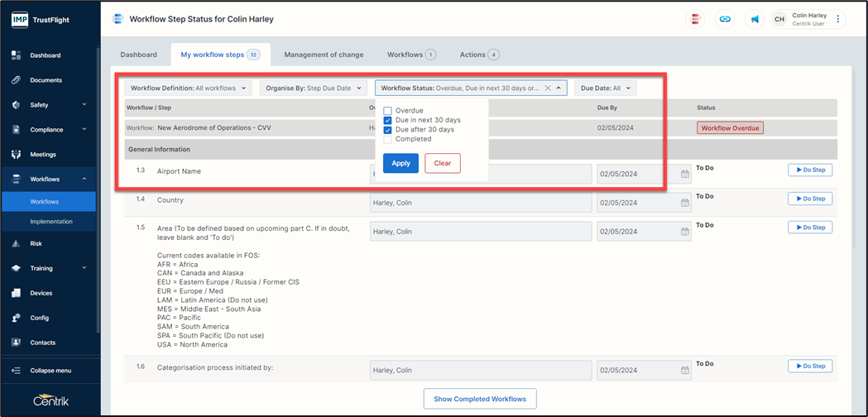The image size is (868, 417).
Task: Open Devices in the sidebar
Action: click(x=16, y=293)
